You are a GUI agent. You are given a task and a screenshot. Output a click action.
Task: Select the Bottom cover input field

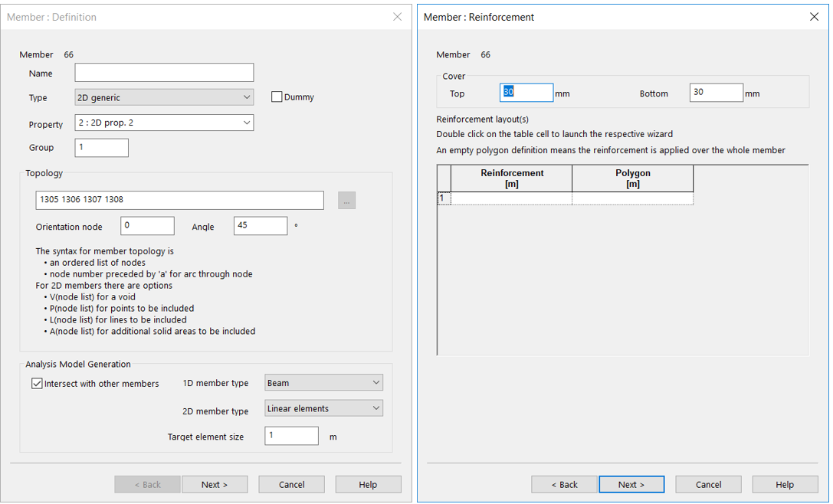click(716, 93)
